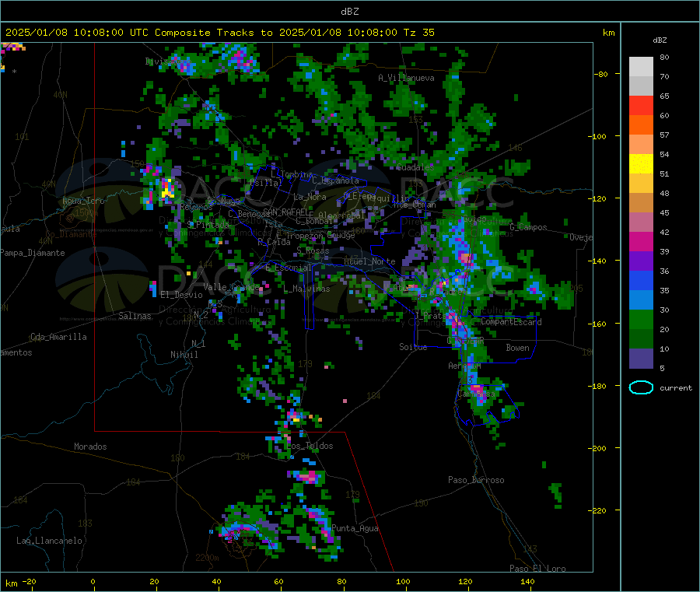Click the 'Salinas' place label
This screenshot has height=592, width=700.
[135, 316]
